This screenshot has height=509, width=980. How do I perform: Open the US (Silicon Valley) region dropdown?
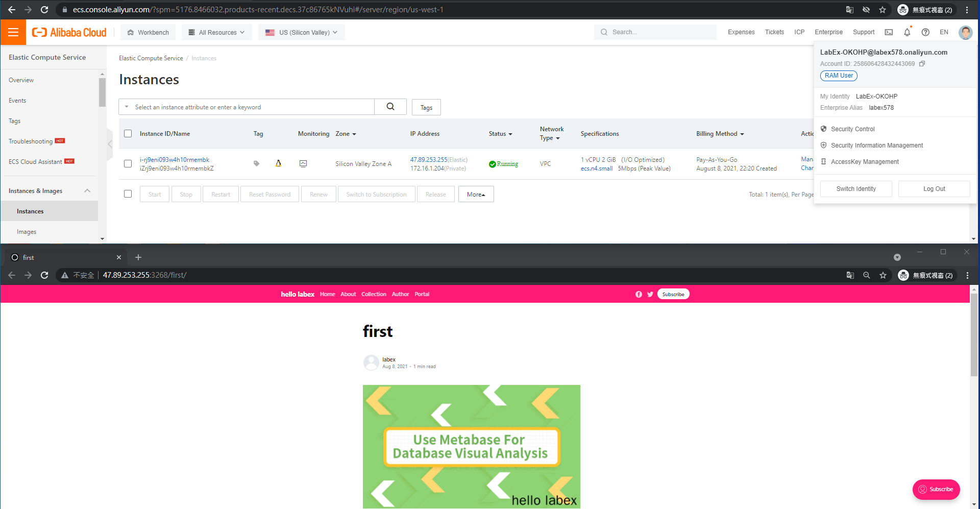[301, 32]
